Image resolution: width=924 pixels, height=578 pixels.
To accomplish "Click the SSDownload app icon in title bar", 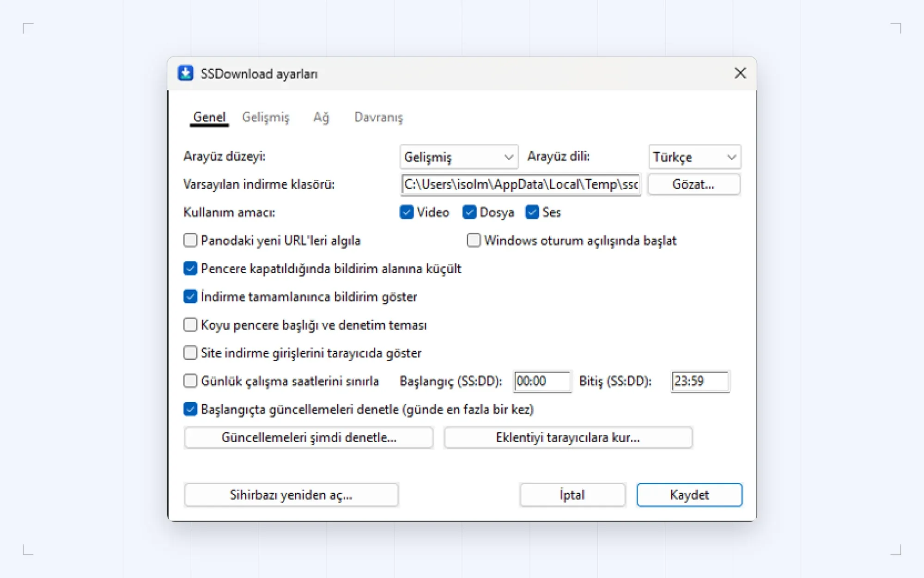I will [186, 73].
